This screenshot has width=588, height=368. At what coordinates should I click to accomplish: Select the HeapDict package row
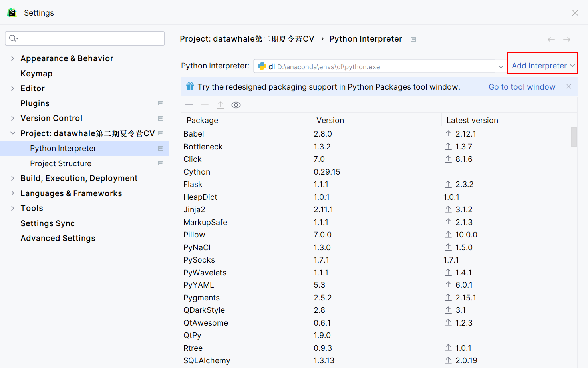point(376,197)
